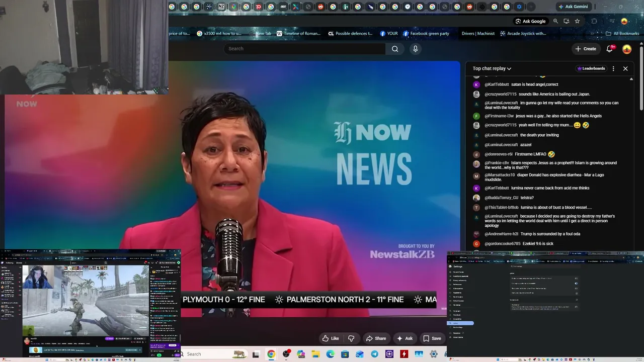The height and width of the screenshot is (362, 644).
Task: Open the chat Leaderboards button
Action: (591, 68)
